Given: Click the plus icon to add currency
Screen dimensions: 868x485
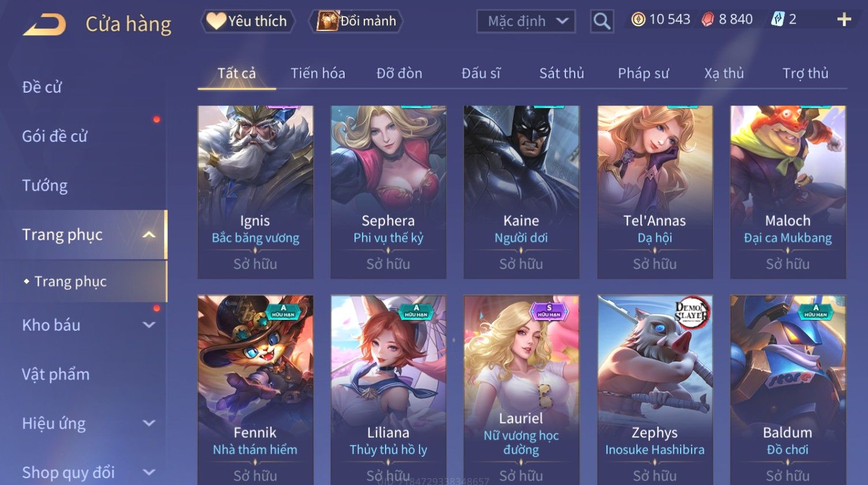Looking at the screenshot, I should [x=844, y=20].
